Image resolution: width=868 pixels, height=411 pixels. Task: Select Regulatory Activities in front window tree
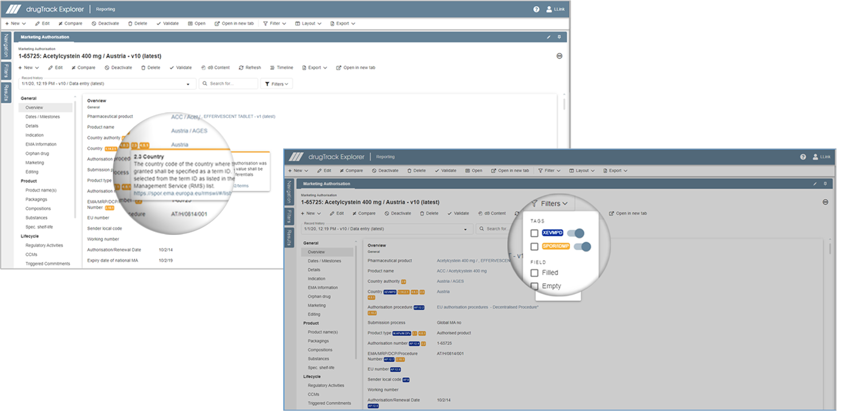click(326, 385)
